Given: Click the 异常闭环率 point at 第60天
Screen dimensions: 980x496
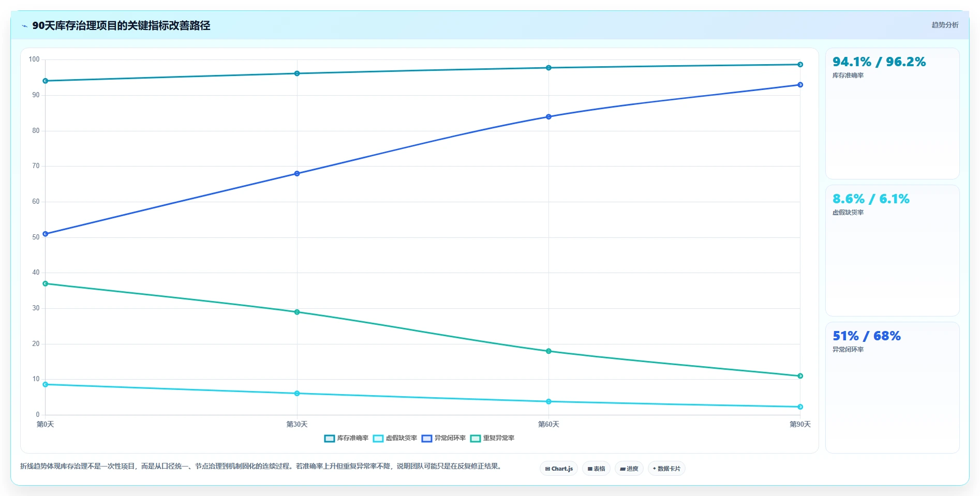Looking at the screenshot, I should pyautogui.click(x=548, y=117).
